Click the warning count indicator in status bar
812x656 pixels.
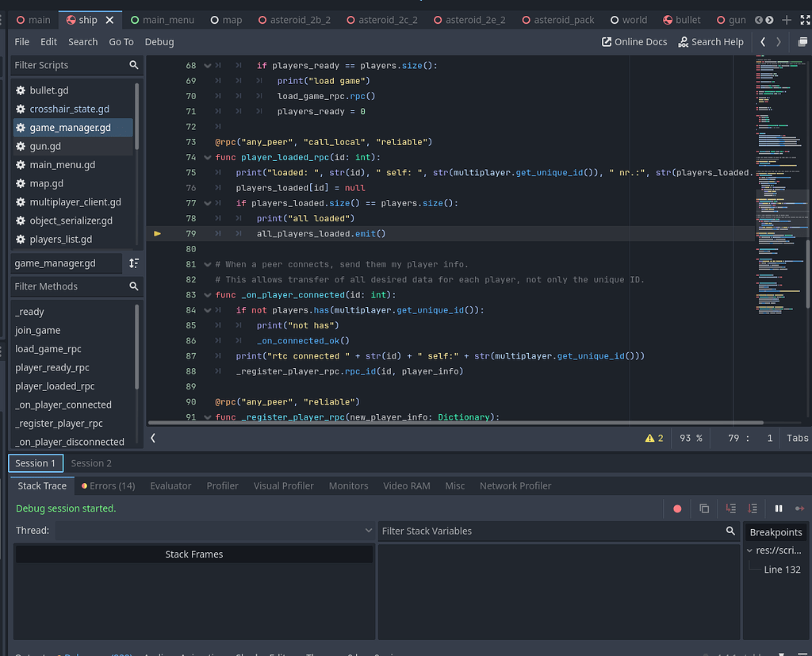(654, 437)
